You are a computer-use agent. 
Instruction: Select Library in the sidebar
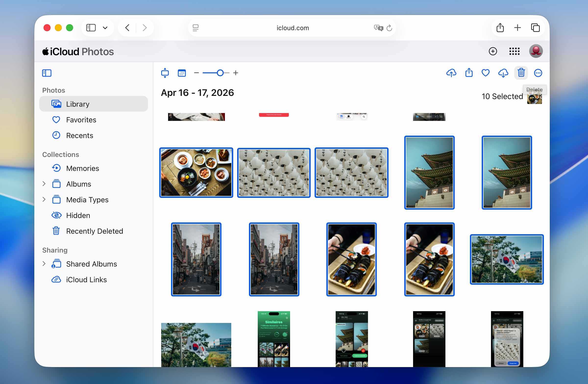click(93, 104)
